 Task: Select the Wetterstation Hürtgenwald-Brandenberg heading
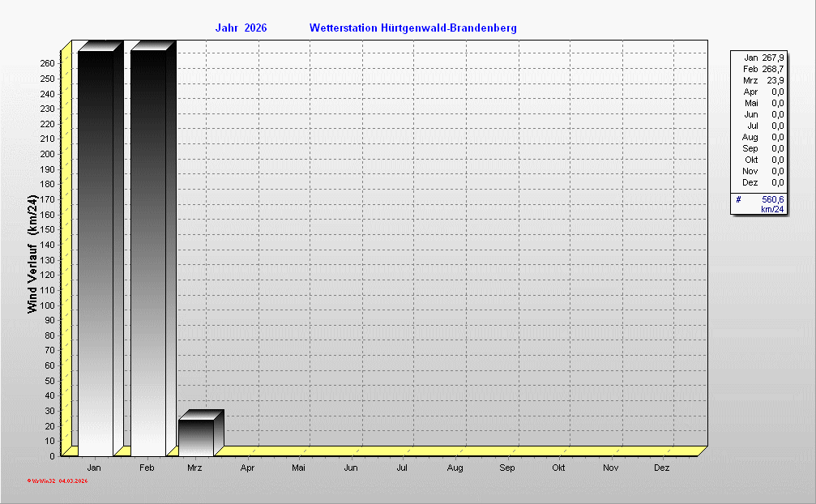coord(412,28)
